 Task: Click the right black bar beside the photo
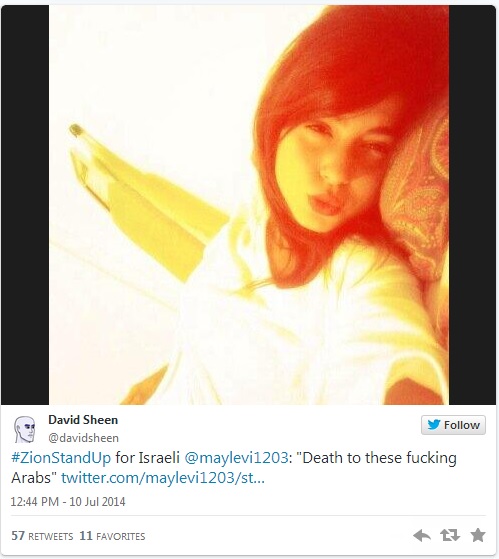pos(472,205)
